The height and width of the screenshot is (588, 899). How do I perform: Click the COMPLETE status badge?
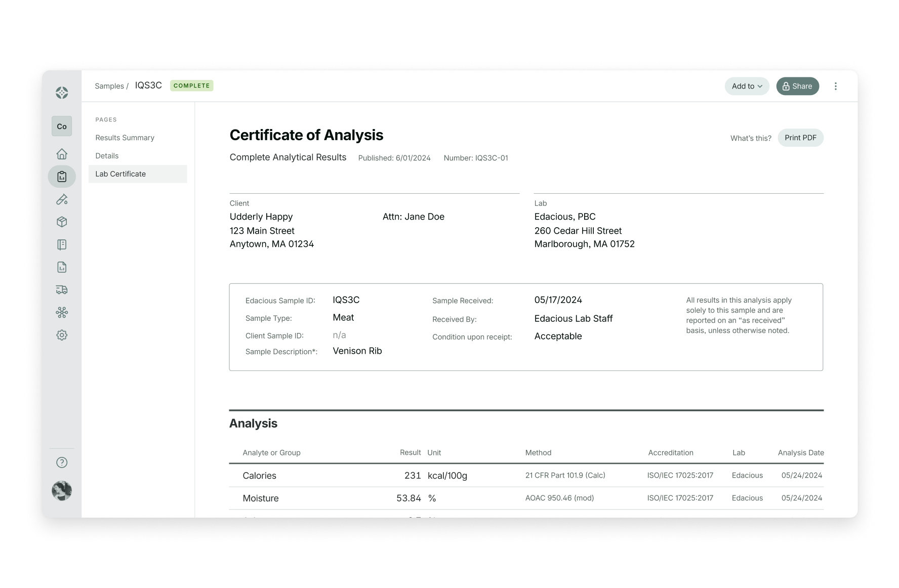[x=191, y=86]
